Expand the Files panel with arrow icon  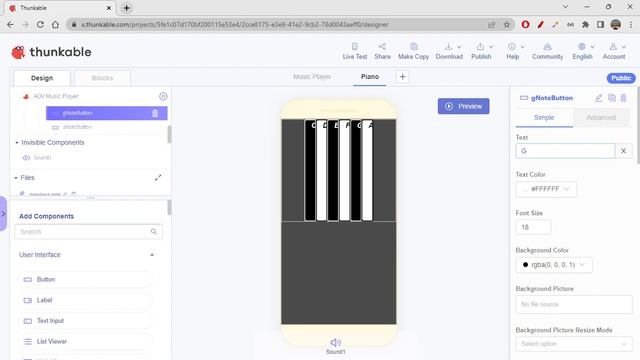[x=158, y=178]
